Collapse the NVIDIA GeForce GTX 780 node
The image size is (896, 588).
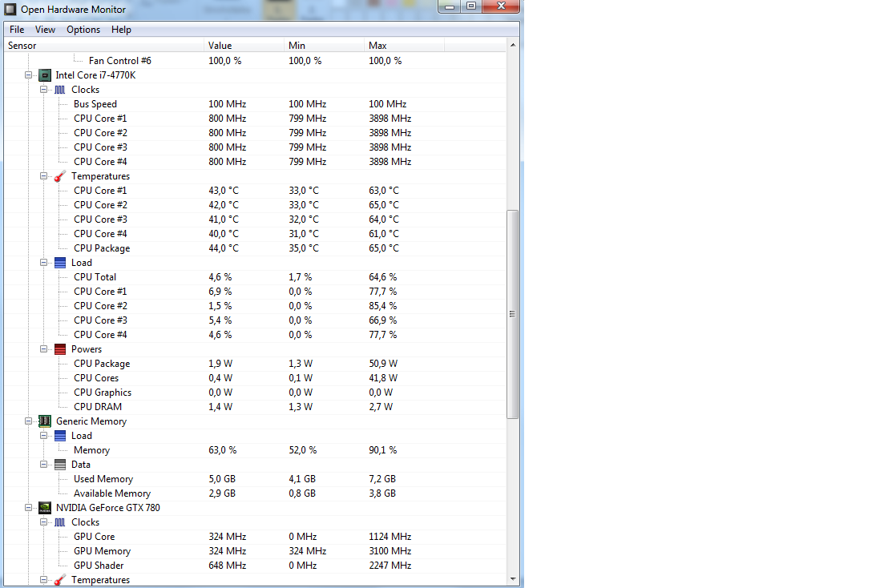coord(28,507)
